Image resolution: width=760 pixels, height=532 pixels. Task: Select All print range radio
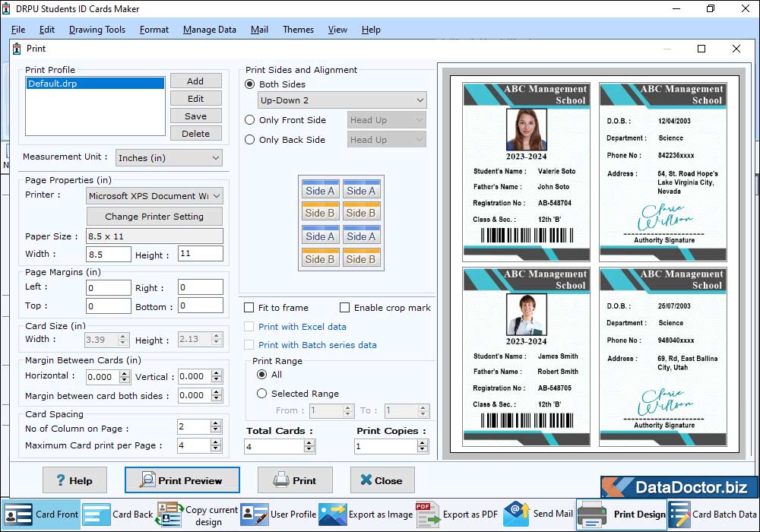pos(261,375)
